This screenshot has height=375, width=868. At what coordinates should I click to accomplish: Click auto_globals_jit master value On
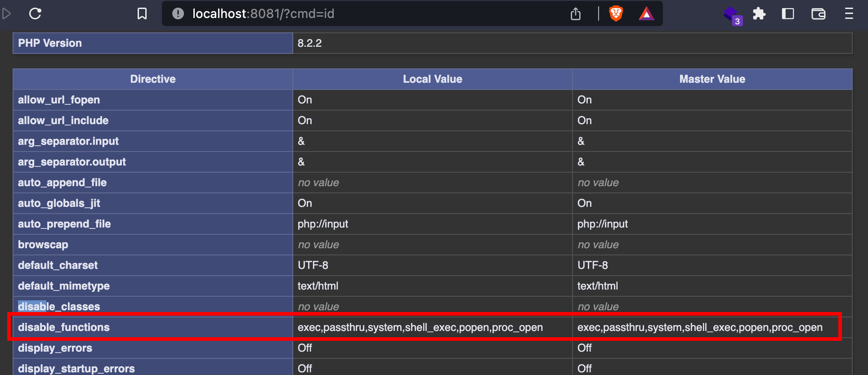pyautogui.click(x=585, y=203)
